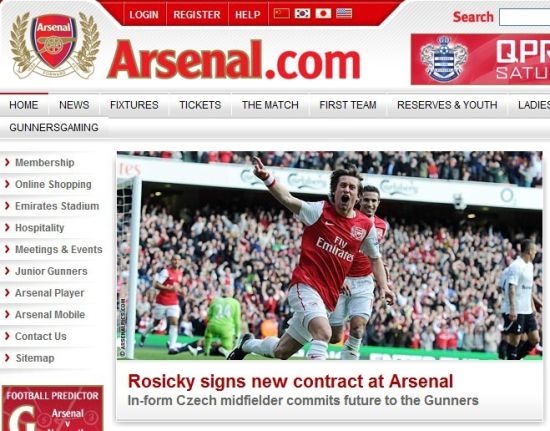The height and width of the screenshot is (431, 550).
Task: Click the Arsenal crest logo
Action: tap(54, 45)
